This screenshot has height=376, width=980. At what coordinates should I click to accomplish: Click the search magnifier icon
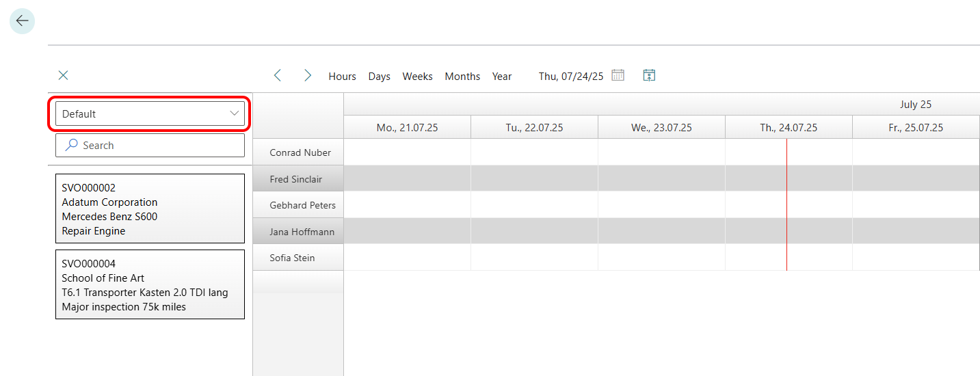71,146
